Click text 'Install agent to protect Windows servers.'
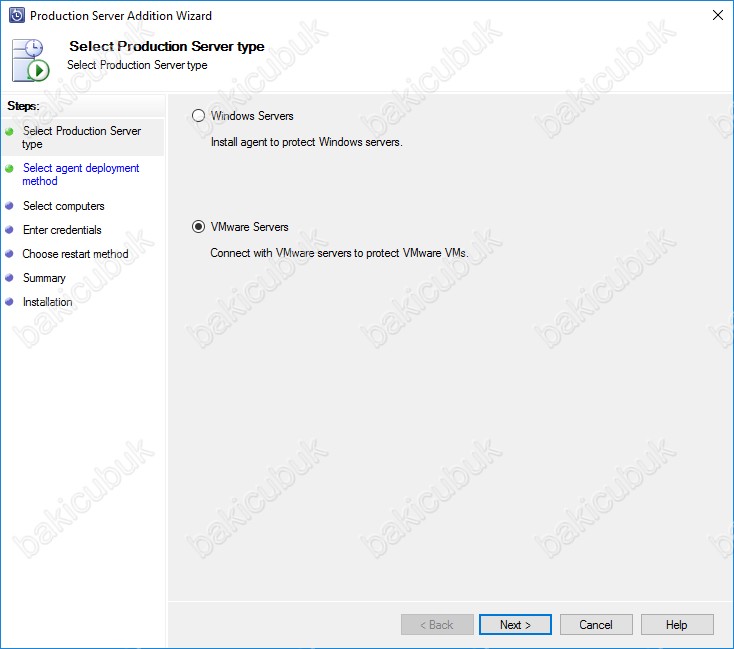This screenshot has height=649, width=734. click(x=307, y=142)
